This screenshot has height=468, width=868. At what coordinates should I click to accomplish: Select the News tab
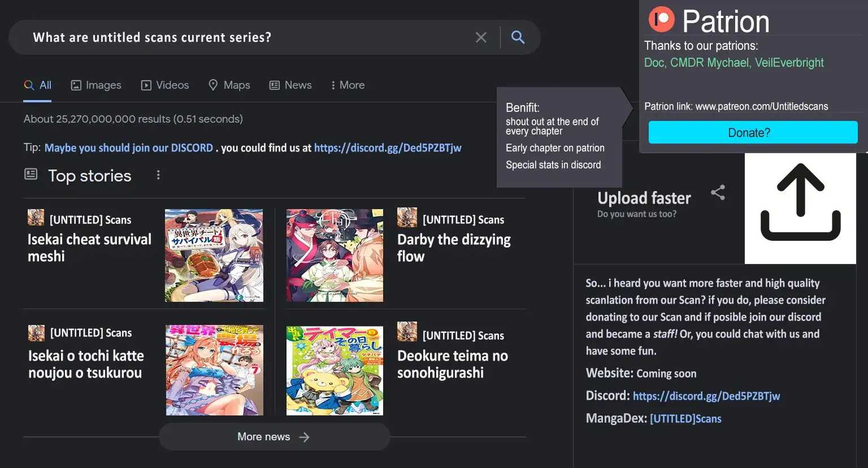pos(290,85)
